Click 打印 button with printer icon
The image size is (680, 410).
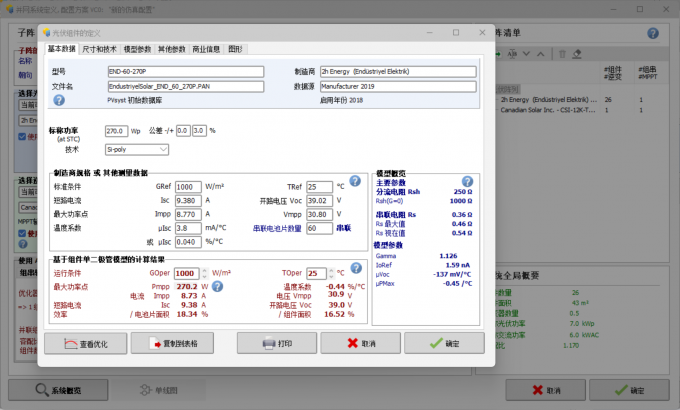[277, 344]
